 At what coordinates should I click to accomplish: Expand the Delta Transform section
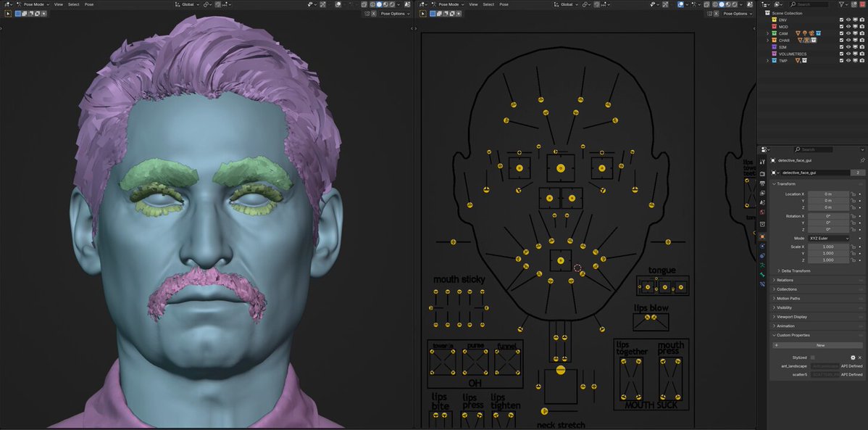tap(796, 271)
